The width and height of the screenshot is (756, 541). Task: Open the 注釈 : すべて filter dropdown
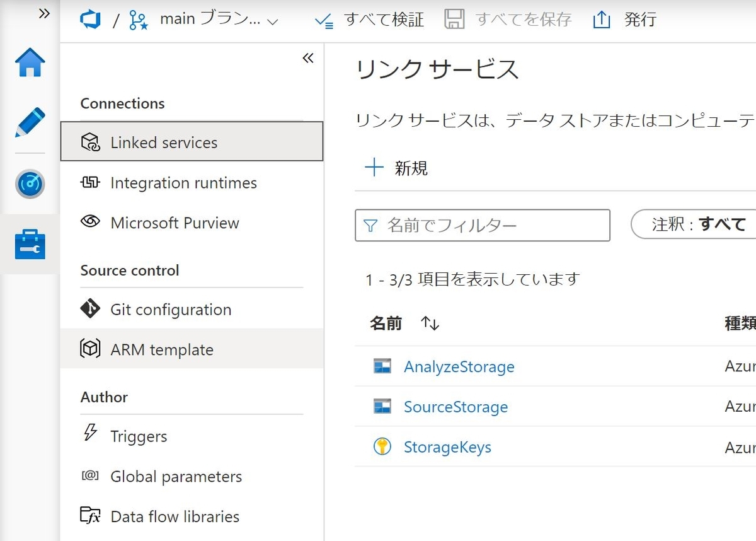pyautogui.click(x=693, y=224)
